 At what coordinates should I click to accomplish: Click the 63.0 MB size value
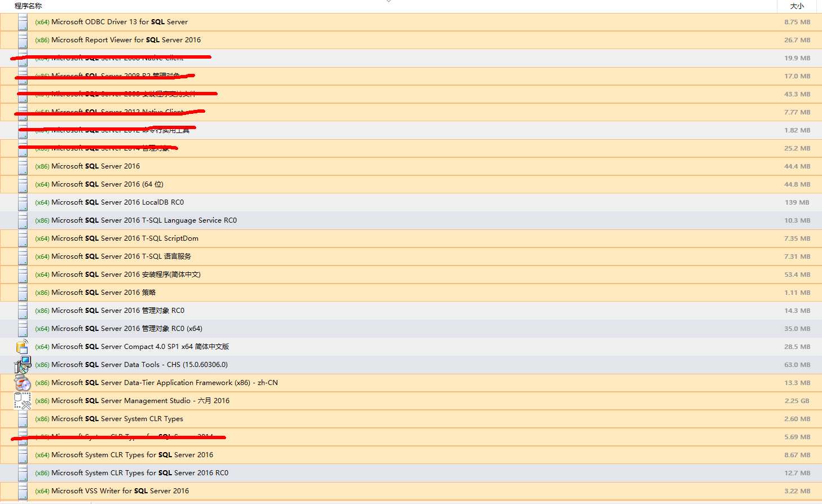tap(797, 365)
